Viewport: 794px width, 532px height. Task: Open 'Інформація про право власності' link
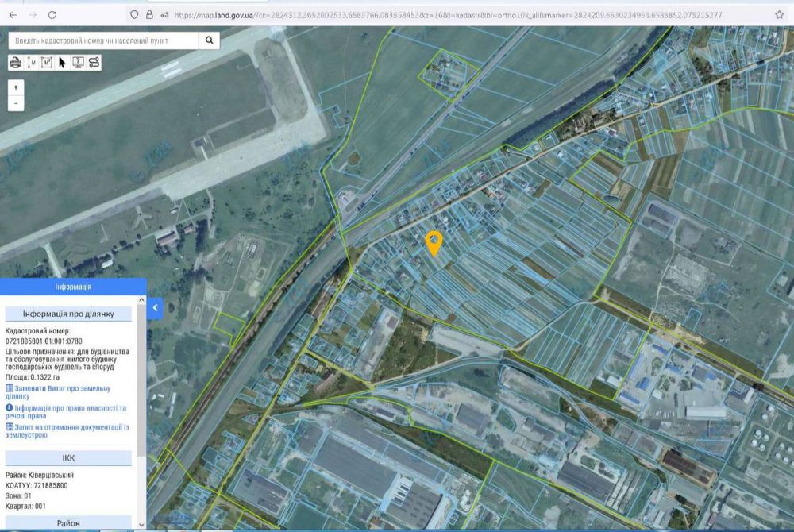point(66,411)
